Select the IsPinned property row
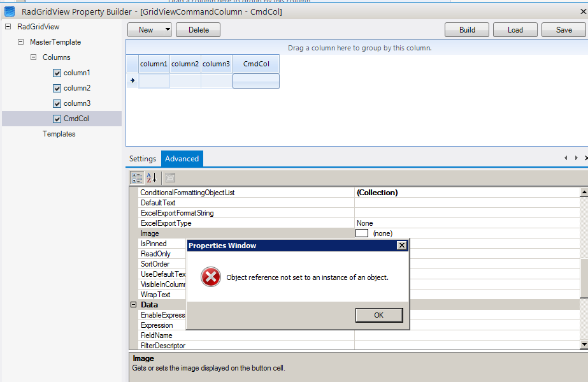Viewport: 588px width, 382px height. (x=162, y=244)
